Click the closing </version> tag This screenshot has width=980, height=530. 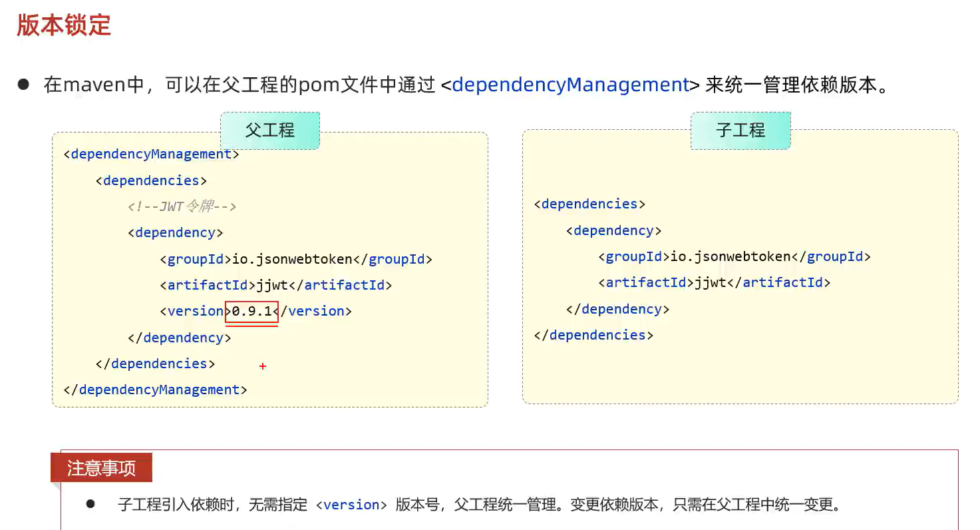pyautogui.click(x=315, y=311)
